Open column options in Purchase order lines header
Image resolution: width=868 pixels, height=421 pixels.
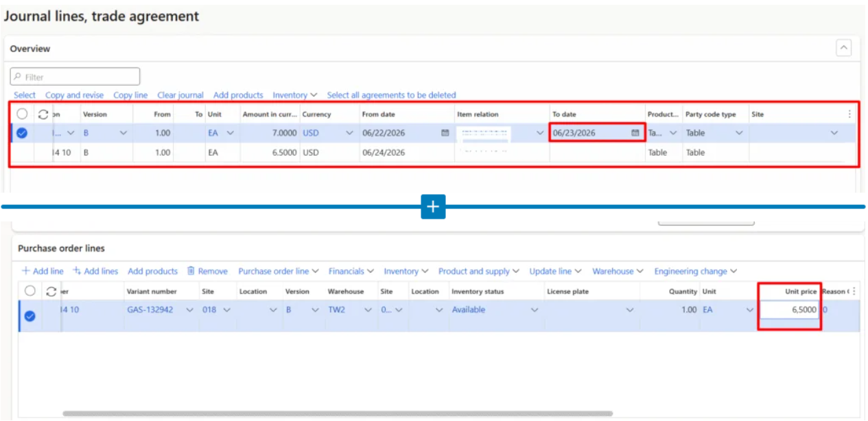tap(854, 291)
